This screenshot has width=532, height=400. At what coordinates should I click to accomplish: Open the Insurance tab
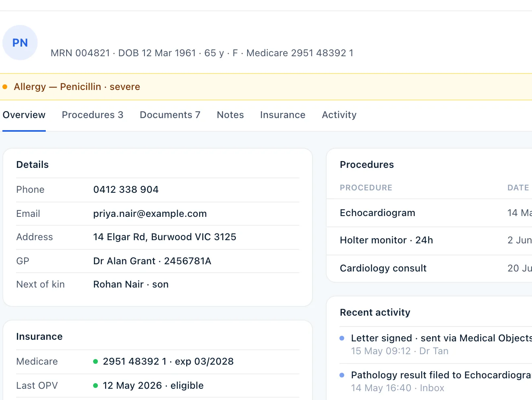(x=283, y=115)
